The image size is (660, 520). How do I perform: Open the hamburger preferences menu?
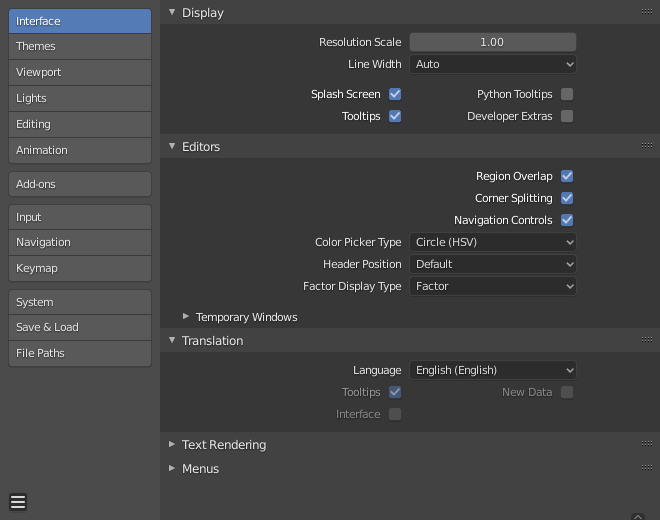18,502
